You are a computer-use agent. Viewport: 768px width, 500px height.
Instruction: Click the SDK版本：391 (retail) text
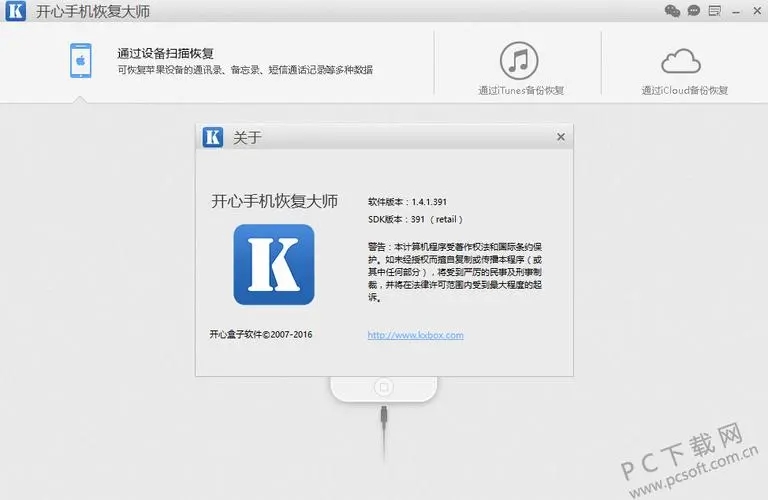tap(415, 219)
